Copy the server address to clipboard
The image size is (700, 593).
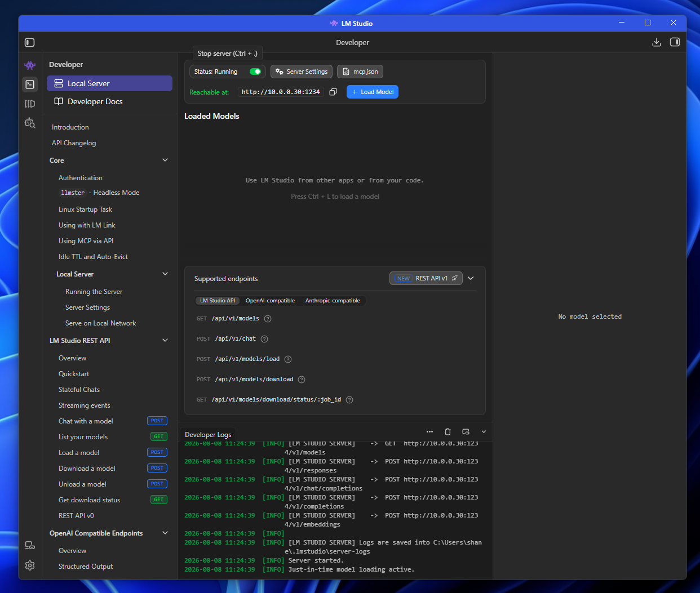[x=333, y=92]
